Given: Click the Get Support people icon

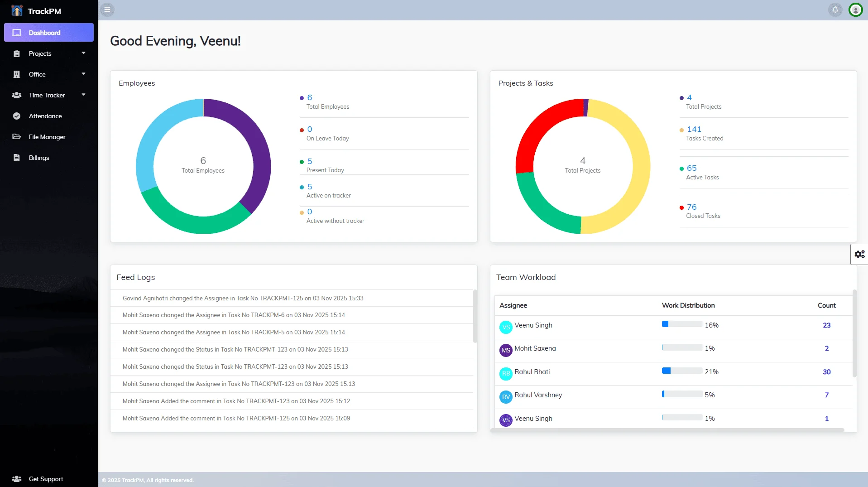Looking at the screenshot, I should tap(17, 479).
